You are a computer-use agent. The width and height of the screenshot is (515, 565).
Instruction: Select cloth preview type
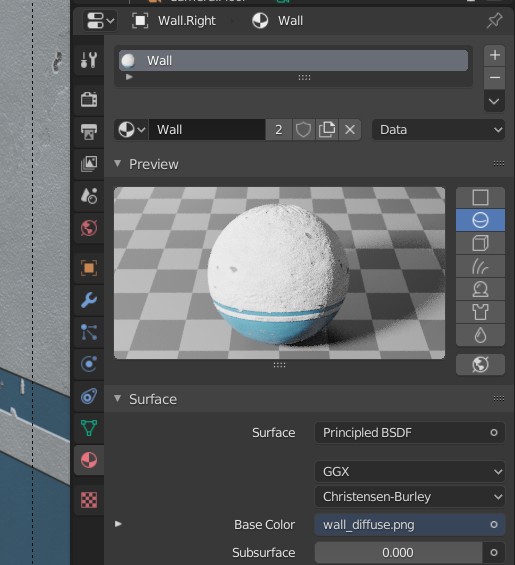pos(480,312)
